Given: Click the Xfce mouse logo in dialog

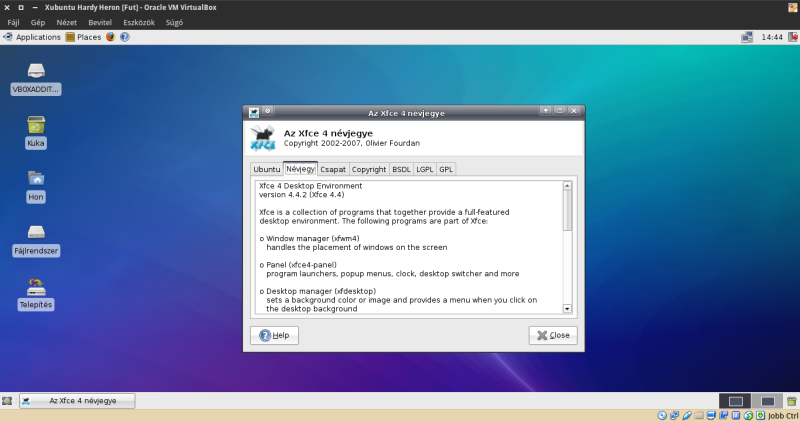Looking at the screenshot, I should [x=263, y=138].
